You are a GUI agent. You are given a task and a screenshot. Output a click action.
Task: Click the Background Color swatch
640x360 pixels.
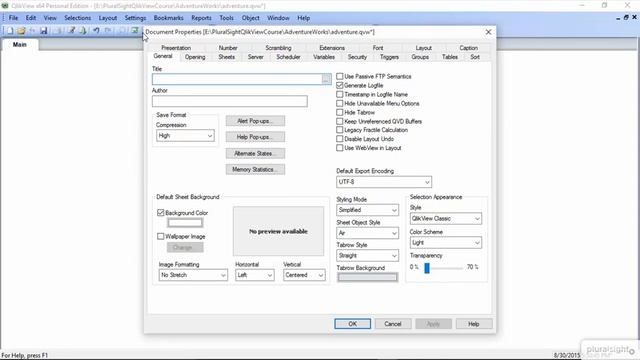click(x=185, y=223)
